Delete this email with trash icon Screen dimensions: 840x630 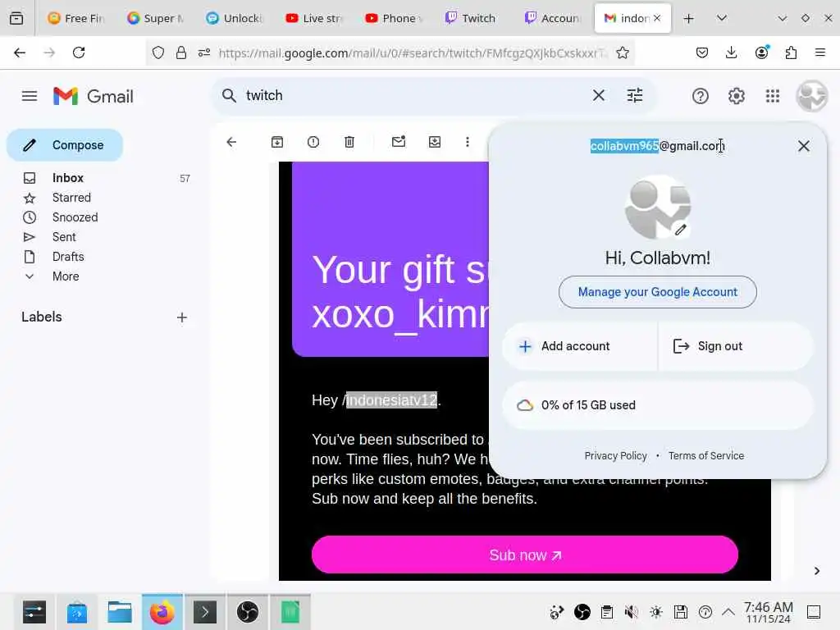349,142
